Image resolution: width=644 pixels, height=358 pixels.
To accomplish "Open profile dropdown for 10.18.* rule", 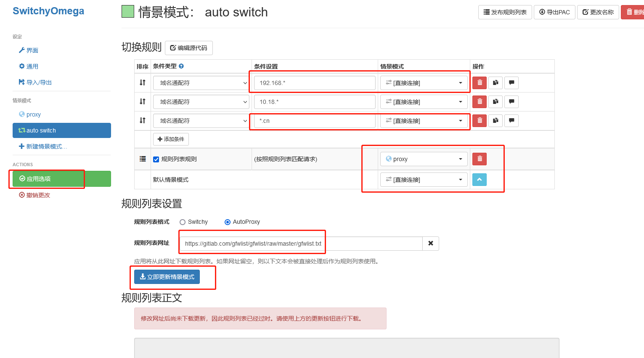I will [x=424, y=102].
